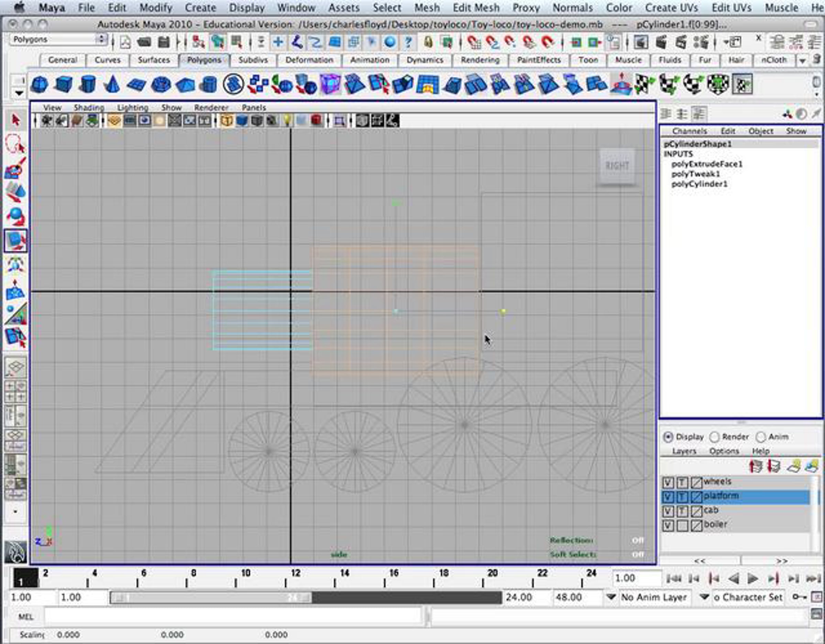The height and width of the screenshot is (644, 825).
Task: Click the RIGHT view cube
Action: 617,166
